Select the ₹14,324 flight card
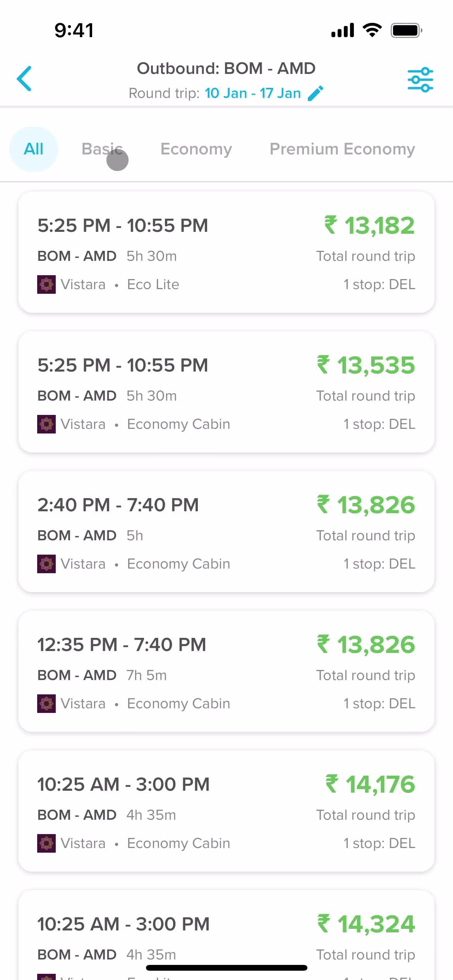 (x=226, y=935)
